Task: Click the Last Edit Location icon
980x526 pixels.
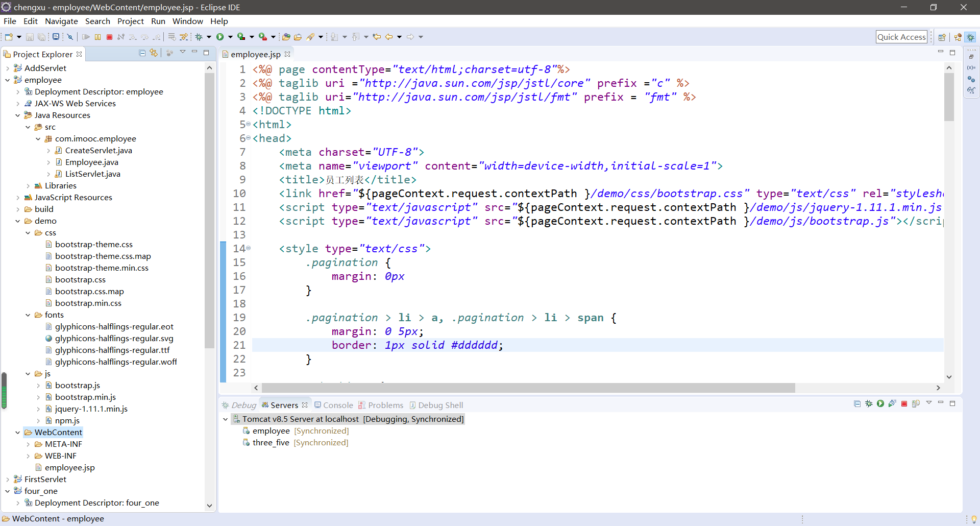Action: coord(377,37)
